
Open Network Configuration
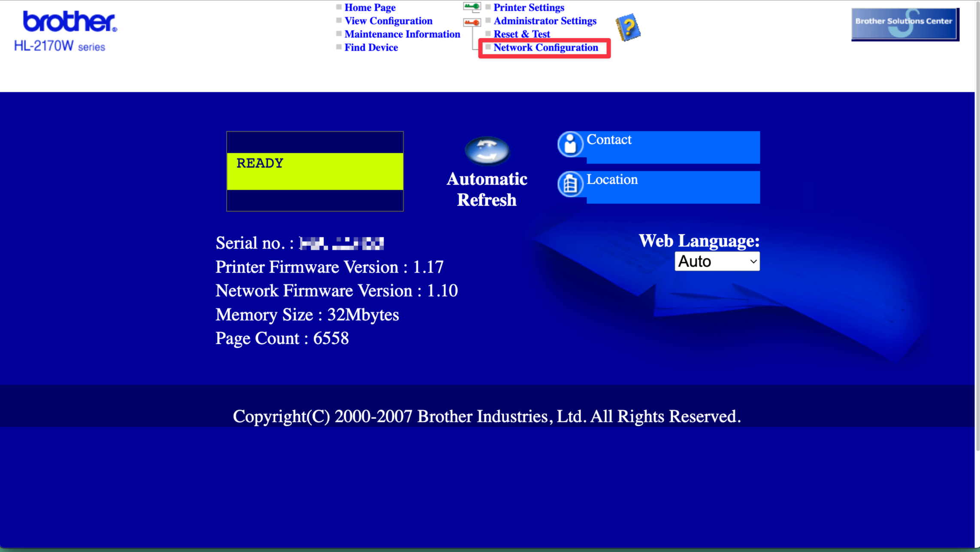545,48
